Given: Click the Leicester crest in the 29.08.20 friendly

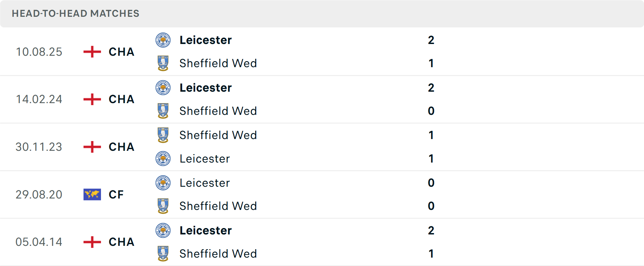Looking at the screenshot, I should [163, 183].
